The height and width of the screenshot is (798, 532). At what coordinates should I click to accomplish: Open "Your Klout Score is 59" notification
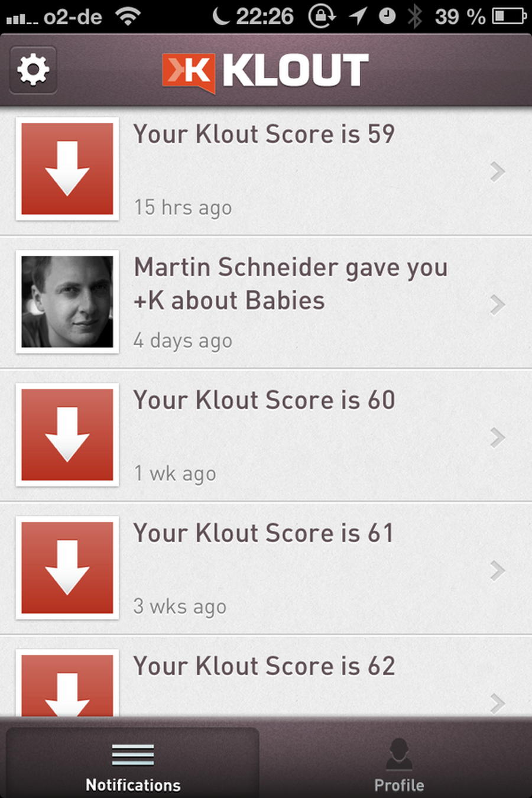coord(264,134)
